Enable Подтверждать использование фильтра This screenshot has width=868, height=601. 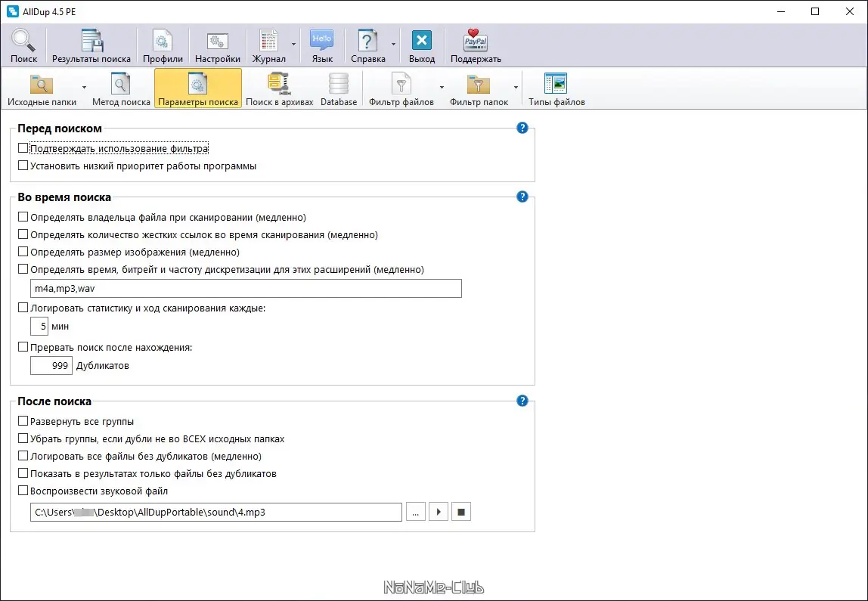(23, 148)
